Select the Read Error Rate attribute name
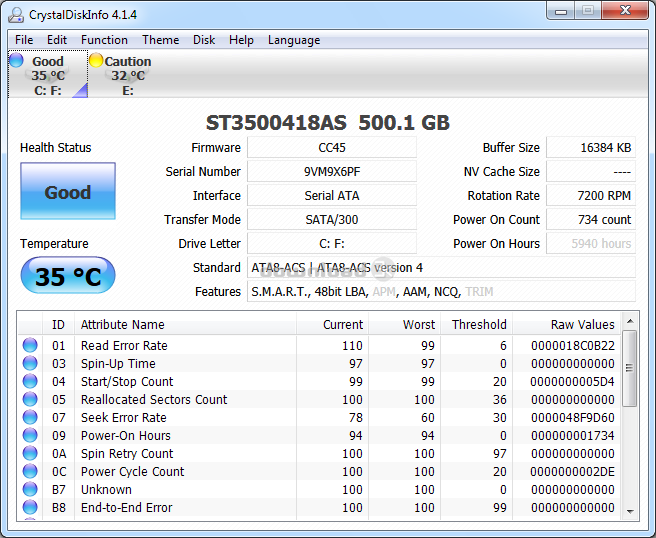The width and height of the screenshot is (656, 538). (x=124, y=345)
